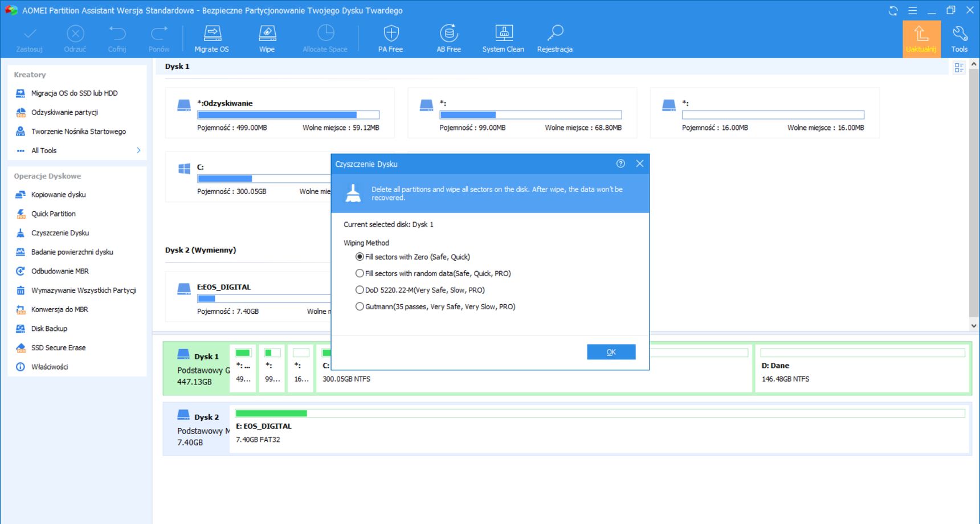
Task: Click the scrollbar up arrow
Action: [x=974, y=64]
